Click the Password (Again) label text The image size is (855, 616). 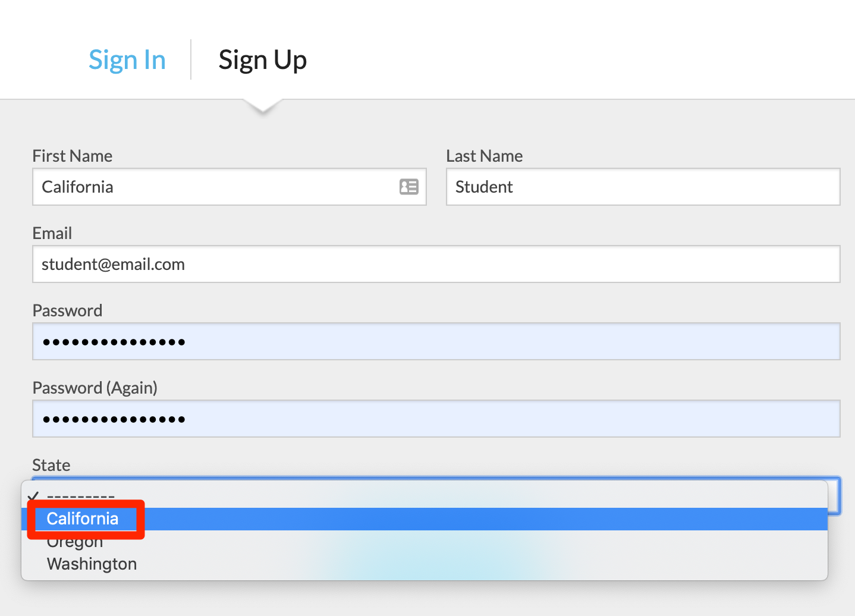pyautogui.click(x=95, y=388)
